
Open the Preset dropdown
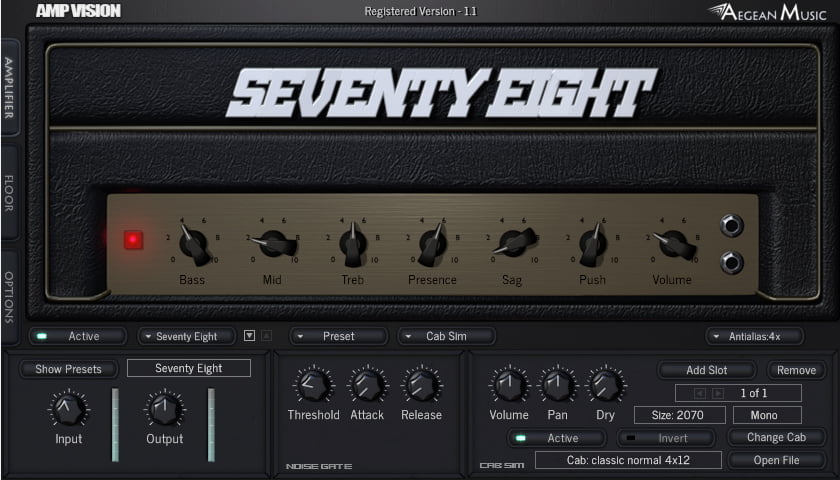[339, 336]
